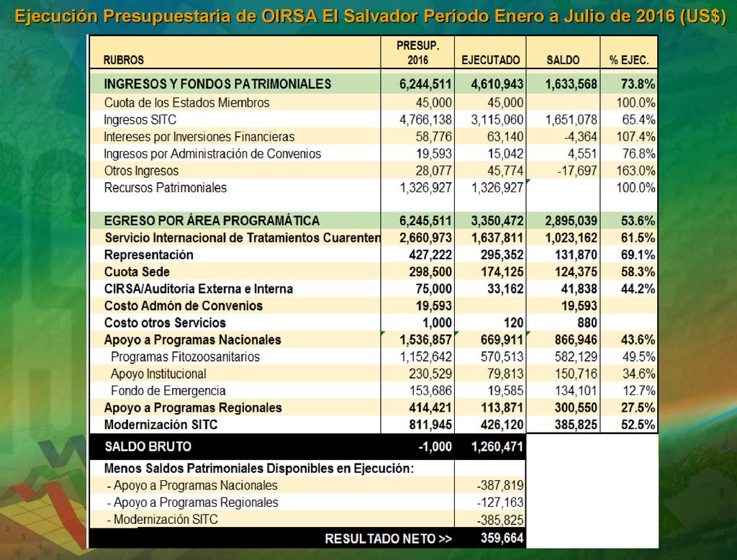Select the Representación row label
The image size is (737, 560).
(148, 255)
